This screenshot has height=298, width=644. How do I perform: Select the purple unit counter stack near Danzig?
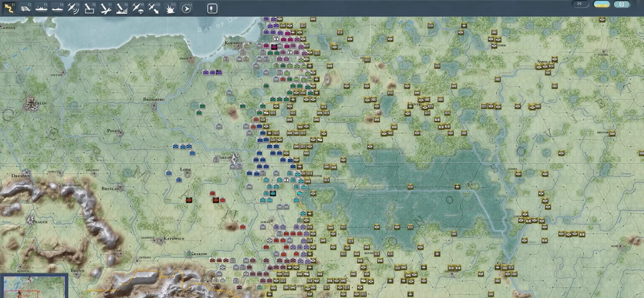coord(212,72)
